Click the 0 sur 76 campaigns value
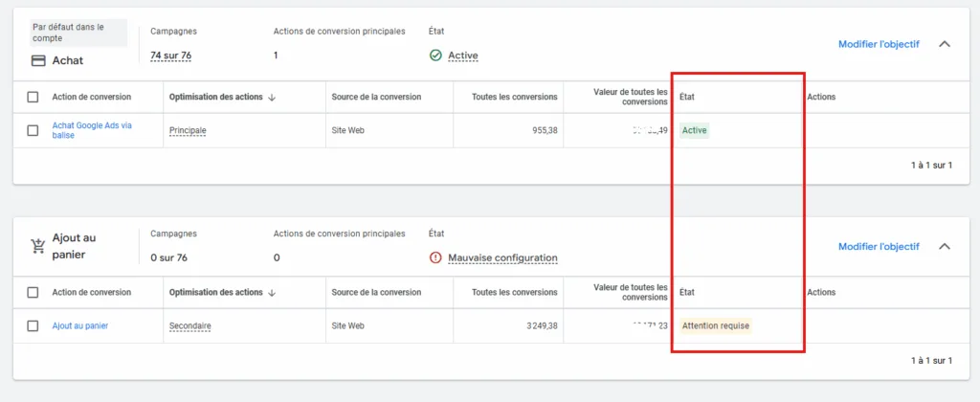980x402 pixels. coord(168,257)
